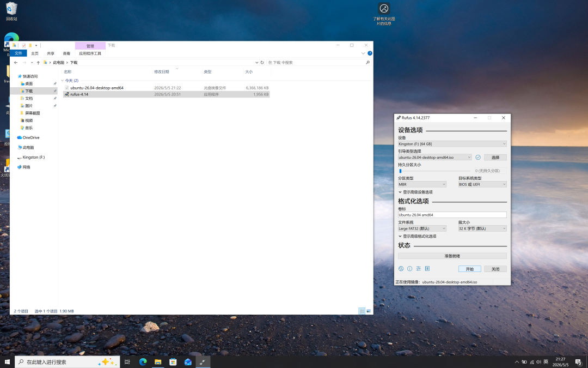Expand 显示高级设备选项 in Rufus
Viewport: 588px width, 368px height.
pyautogui.click(x=415, y=192)
